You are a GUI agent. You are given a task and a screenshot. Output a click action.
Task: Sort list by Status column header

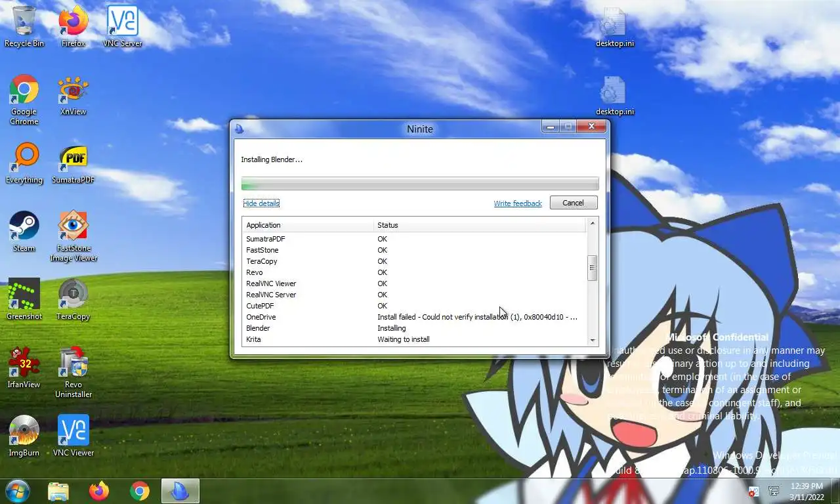pos(479,225)
